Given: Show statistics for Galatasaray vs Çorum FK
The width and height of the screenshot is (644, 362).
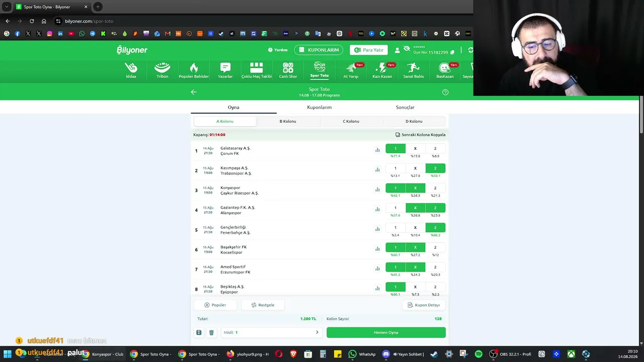Looking at the screenshot, I should click(377, 150).
